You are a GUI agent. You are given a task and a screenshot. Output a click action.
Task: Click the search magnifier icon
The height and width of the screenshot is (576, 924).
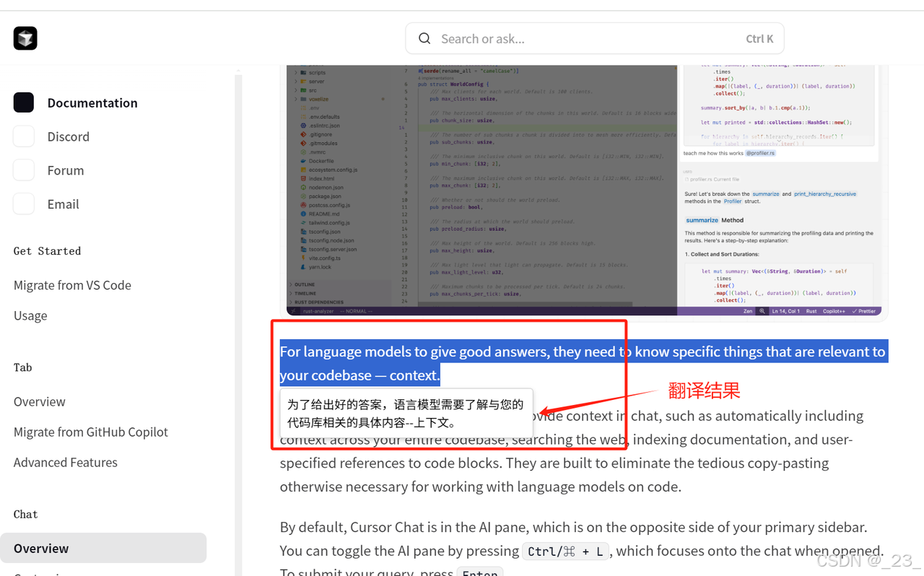(x=424, y=38)
